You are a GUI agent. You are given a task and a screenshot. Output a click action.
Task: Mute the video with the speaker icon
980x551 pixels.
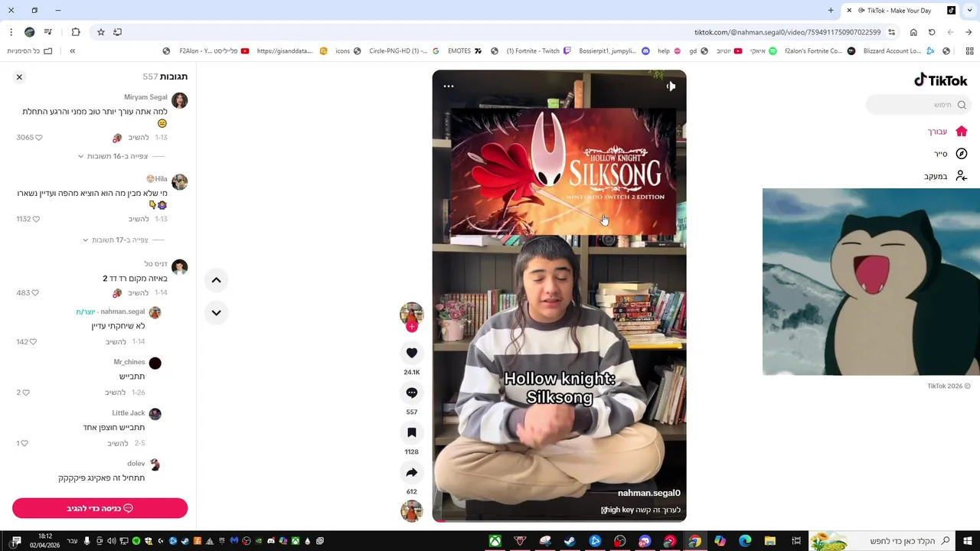pyautogui.click(x=671, y=86)
